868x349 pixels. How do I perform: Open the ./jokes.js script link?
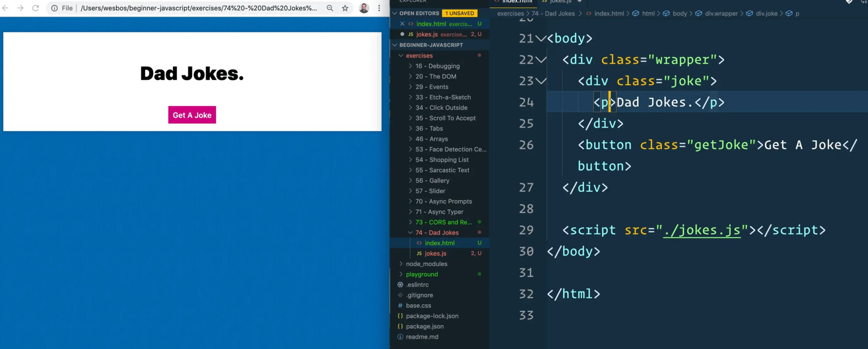(702, 230)
